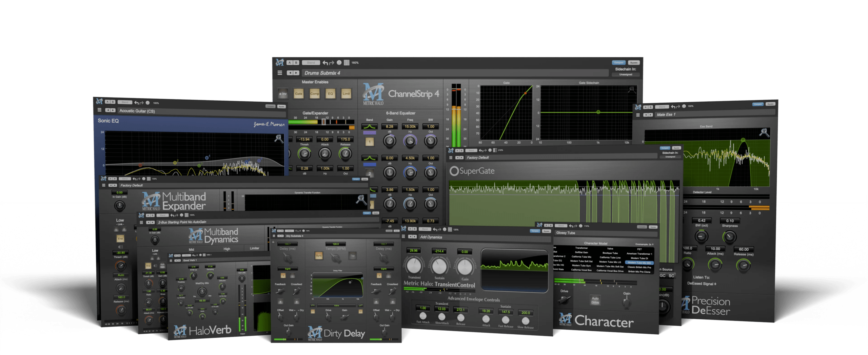Click undo arrow in Character plugin toolbar

coord(571,226)
